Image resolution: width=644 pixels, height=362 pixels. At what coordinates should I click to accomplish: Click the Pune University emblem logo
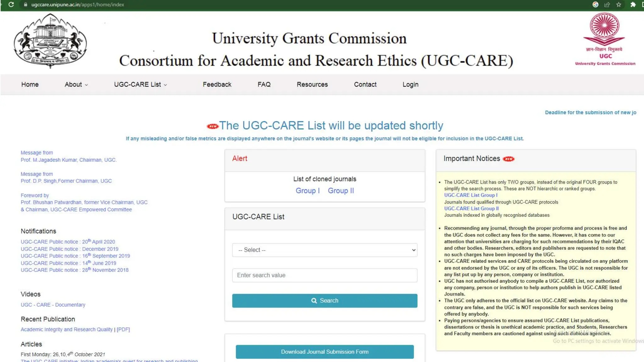50,41
